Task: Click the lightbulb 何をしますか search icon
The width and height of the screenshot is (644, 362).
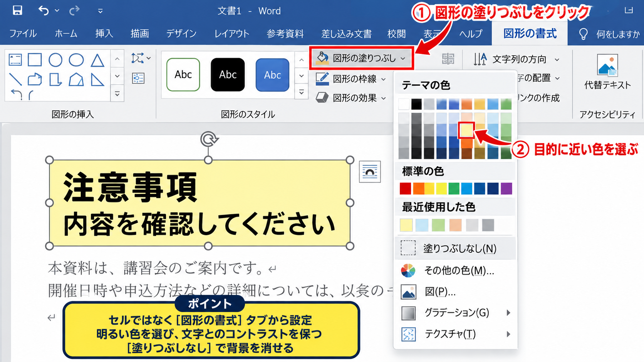Action: [584, 34]
